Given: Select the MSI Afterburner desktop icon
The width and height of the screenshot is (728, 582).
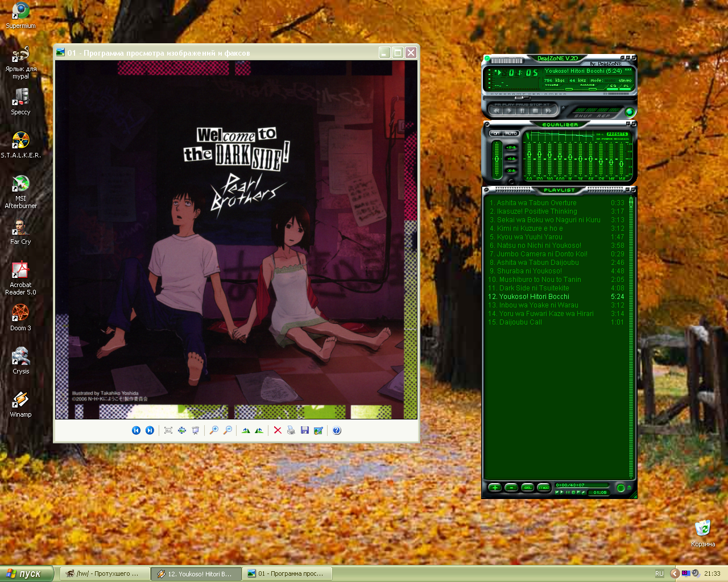Looking at the screenshot, I should pos(20,192).
